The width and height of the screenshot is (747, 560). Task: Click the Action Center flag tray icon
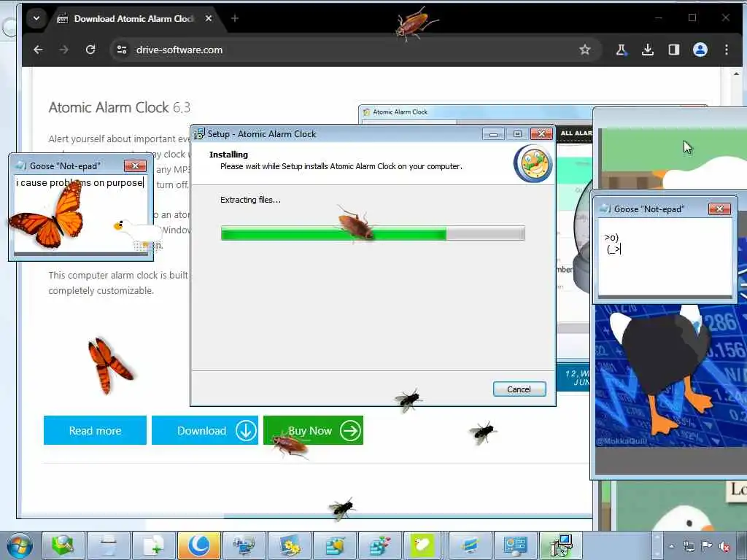click(706, 546)
